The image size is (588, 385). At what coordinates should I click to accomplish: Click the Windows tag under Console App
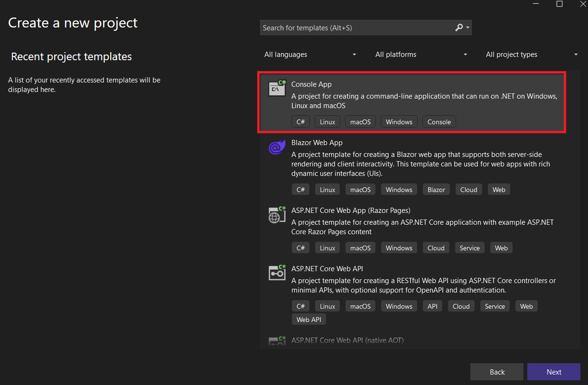(399, 122)
